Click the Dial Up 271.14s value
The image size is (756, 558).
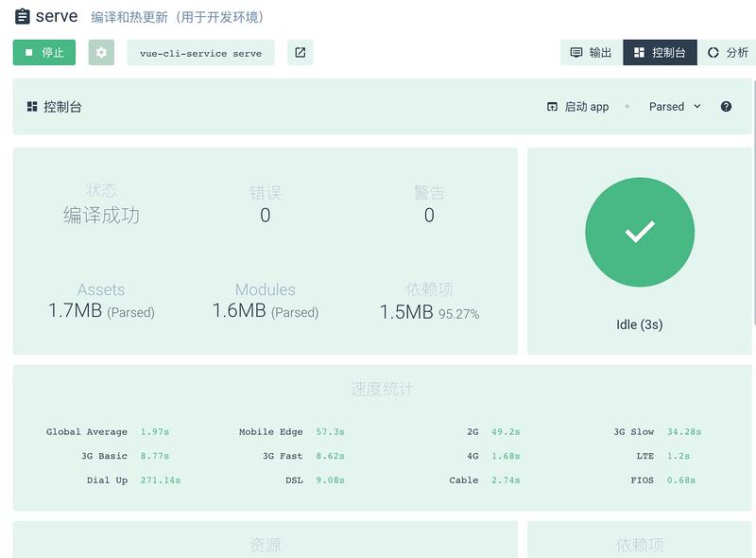click(161, 480)
